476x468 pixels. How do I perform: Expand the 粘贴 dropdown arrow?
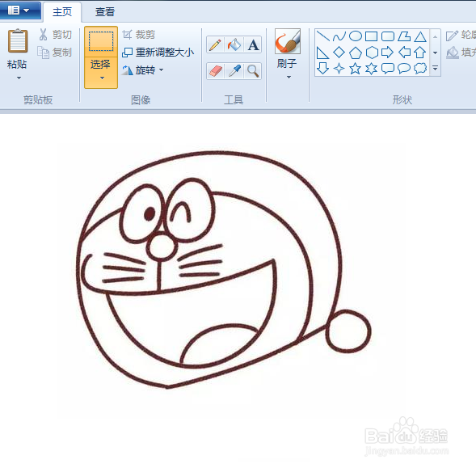[x=19, y=78]
